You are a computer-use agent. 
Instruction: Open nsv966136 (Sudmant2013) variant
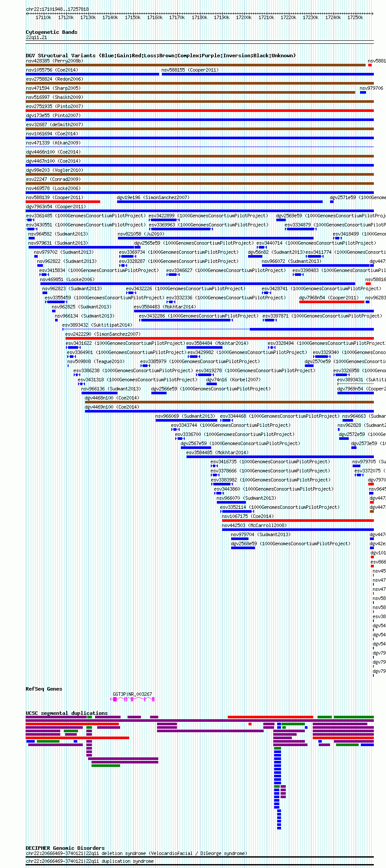pyautogui.click(x=111, y=389)
